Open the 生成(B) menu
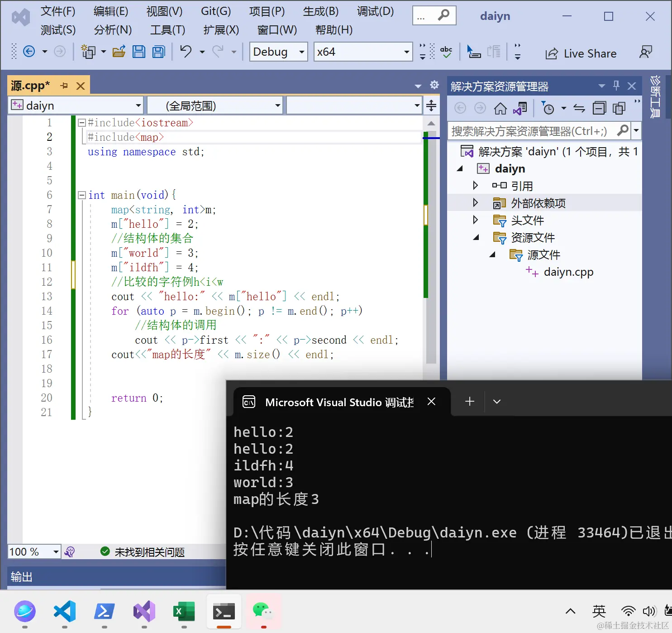The height and width of the screenshot is (633, 672). coord(321,11)
